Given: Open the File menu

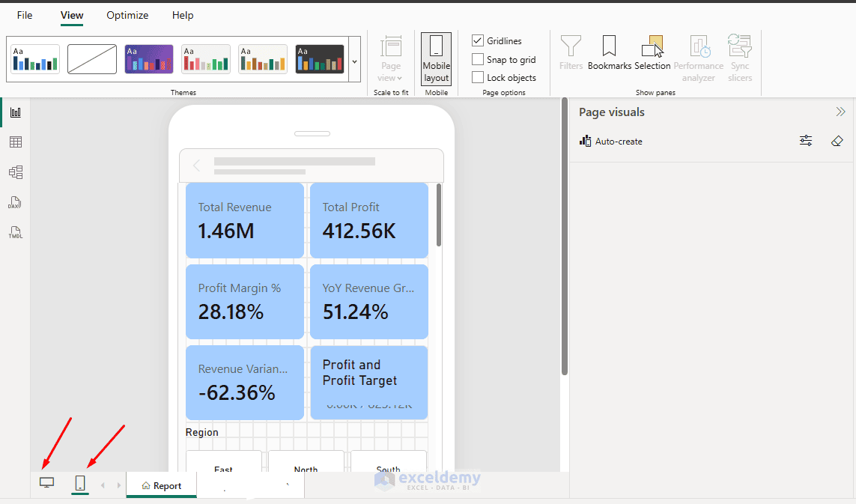Looking at the screenshot, I should [25, 15].
